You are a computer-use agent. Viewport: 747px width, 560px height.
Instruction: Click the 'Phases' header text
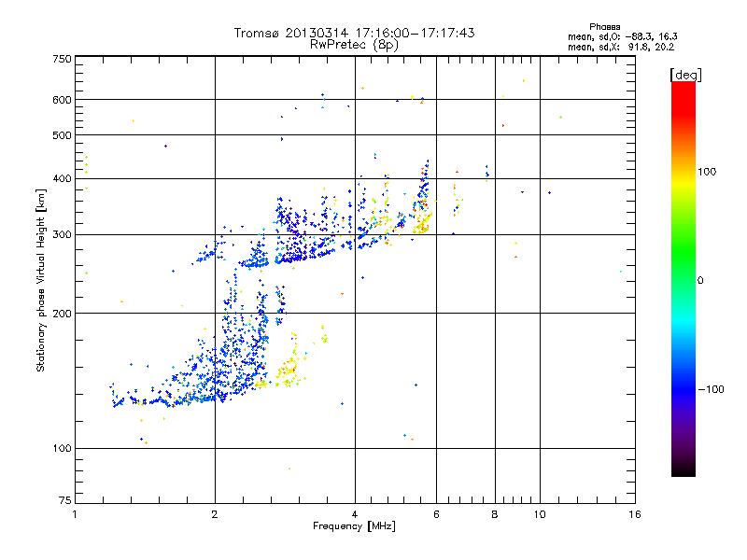[x=604, y=27]
